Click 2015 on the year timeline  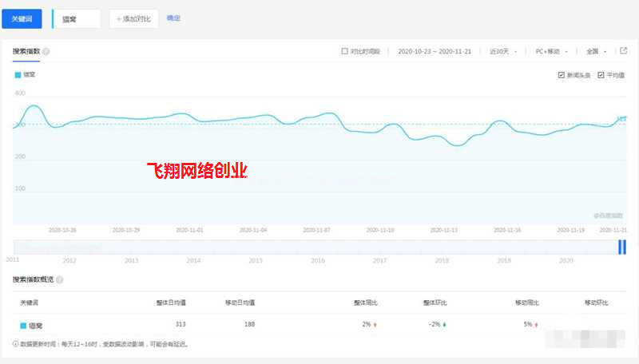pos(256,260)
